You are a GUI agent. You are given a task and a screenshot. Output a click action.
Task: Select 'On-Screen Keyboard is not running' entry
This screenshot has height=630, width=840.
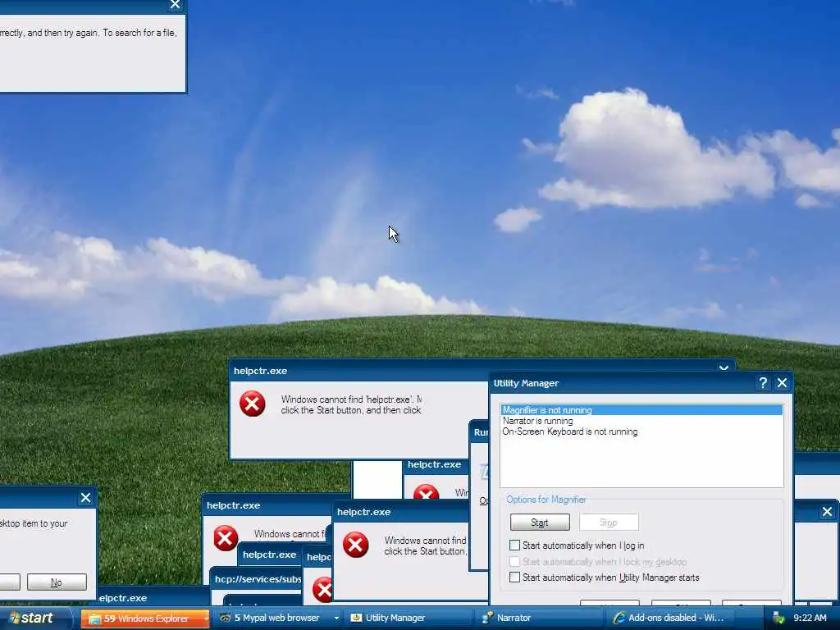click(570, 431)
